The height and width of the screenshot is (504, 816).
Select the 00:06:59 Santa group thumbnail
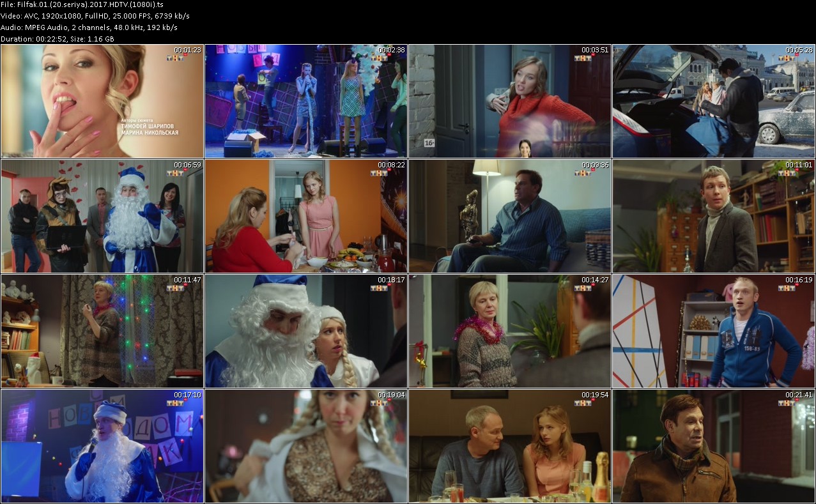102,216
